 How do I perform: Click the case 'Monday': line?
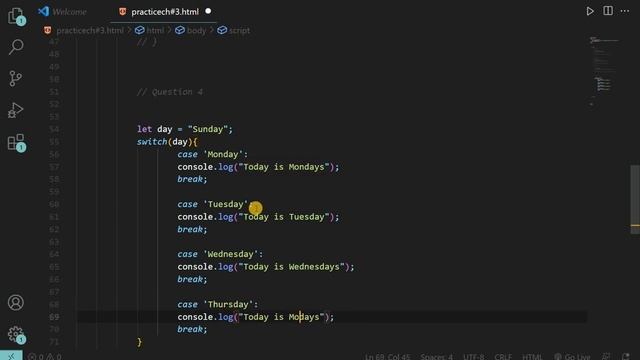[212, 154]
